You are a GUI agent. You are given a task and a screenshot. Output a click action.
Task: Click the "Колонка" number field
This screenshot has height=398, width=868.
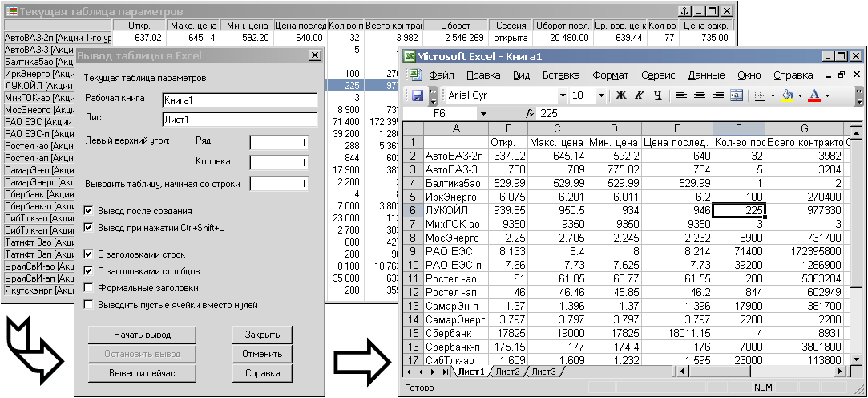pyautogui.click(x=279, y=163)
